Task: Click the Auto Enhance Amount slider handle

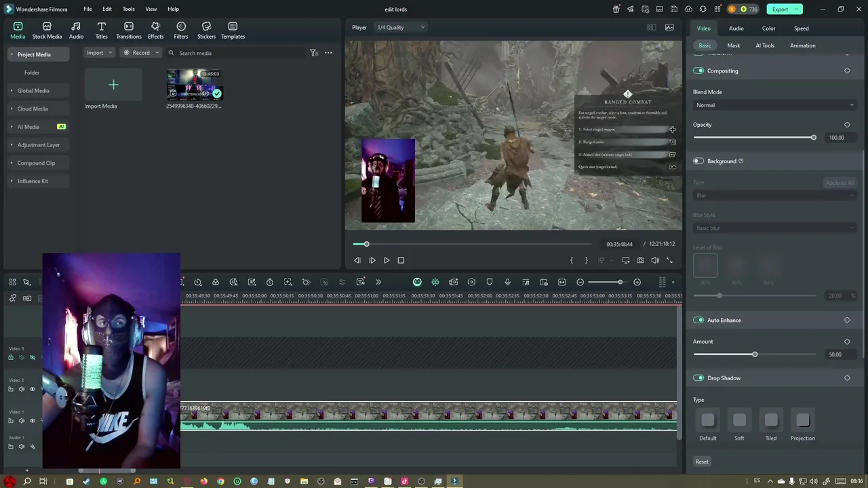Action: pyautogui.click(x=754, y=354)
